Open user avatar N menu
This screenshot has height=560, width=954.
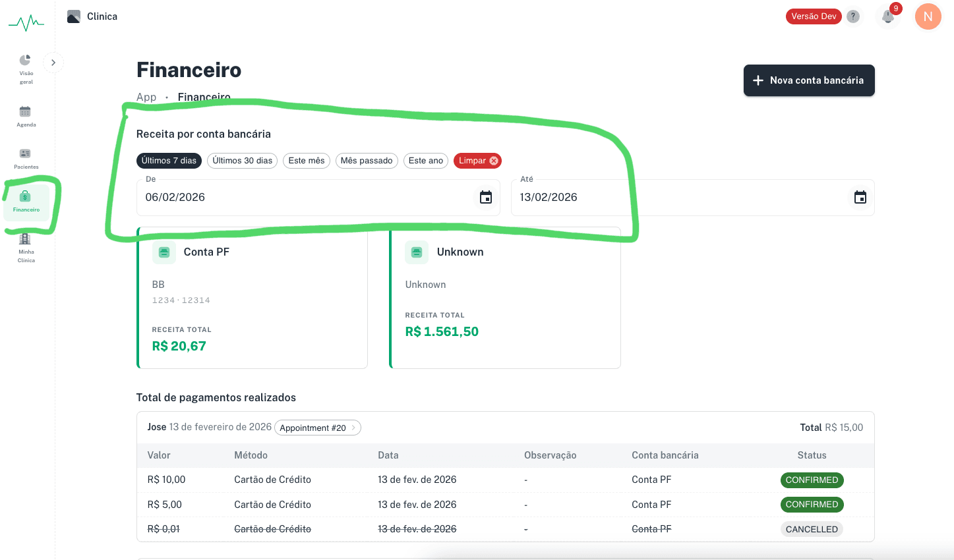[928, 16]
